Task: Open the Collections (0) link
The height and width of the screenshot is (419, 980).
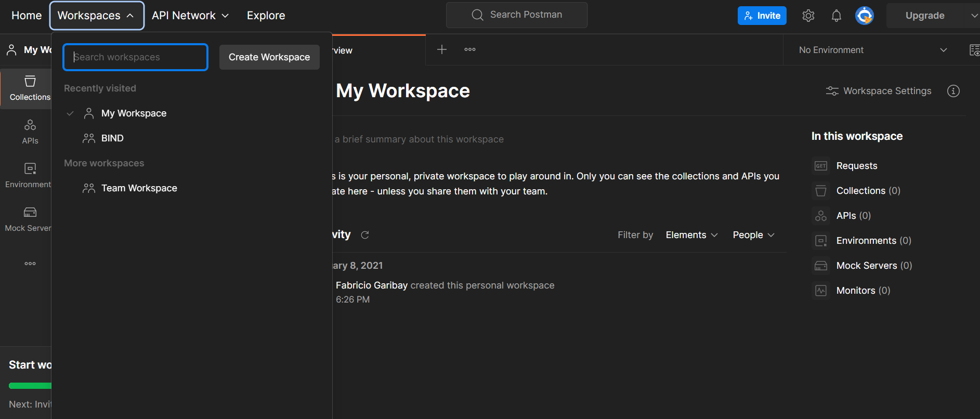Action: [868, 191]
